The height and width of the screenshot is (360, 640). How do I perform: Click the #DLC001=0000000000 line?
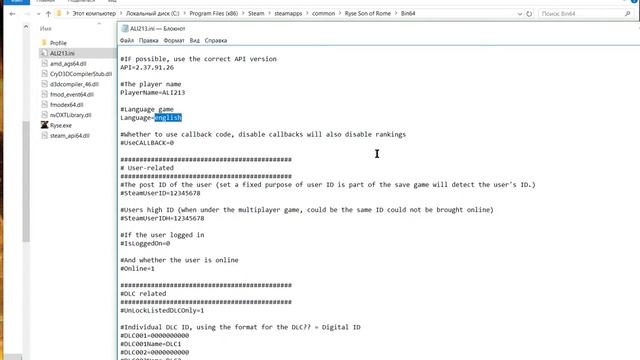[x=155, y=336]
